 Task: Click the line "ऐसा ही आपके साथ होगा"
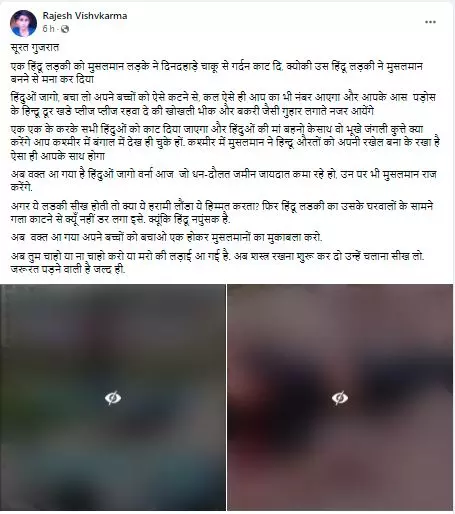(x=58, y=156)
